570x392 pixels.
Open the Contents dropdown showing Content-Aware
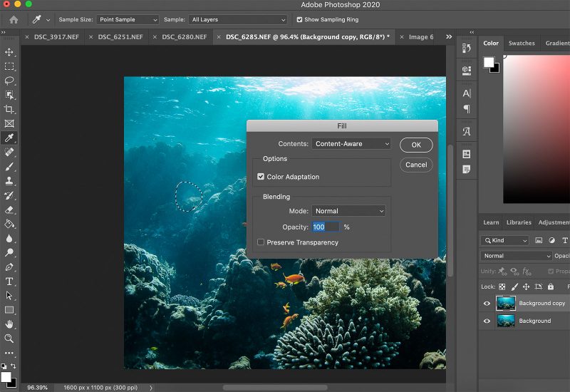(351, 144)
